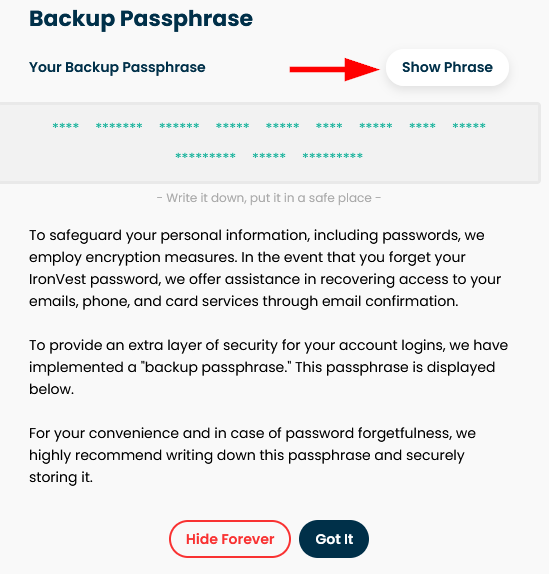
Task: Reveal the passphrase with Show Phrase
Action: pos(447,67)
